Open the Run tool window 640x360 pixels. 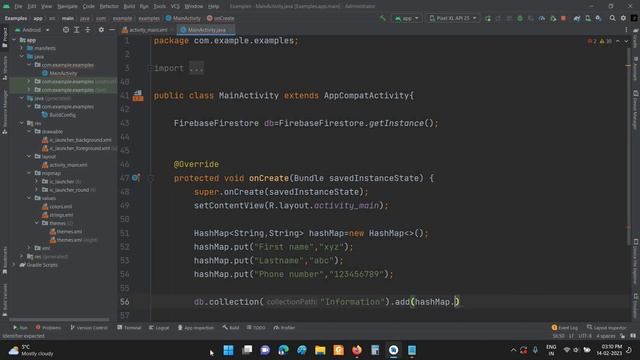click(20, 328)
